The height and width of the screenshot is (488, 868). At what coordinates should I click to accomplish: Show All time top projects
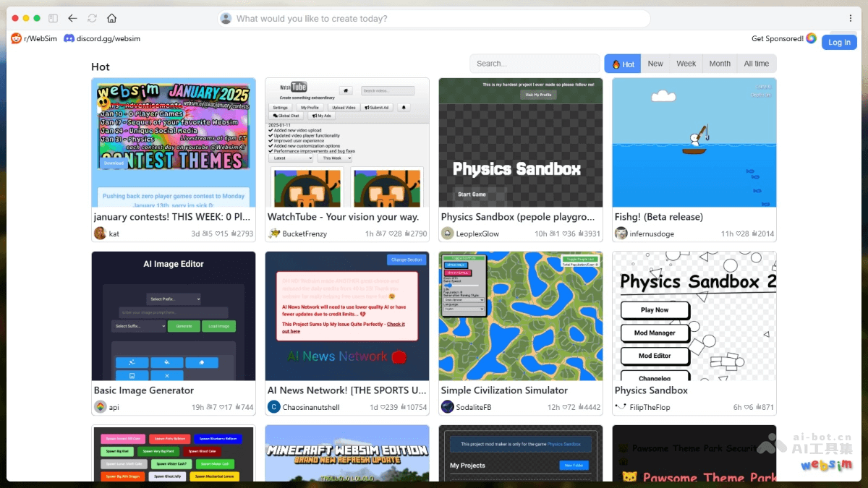point(757,64)
